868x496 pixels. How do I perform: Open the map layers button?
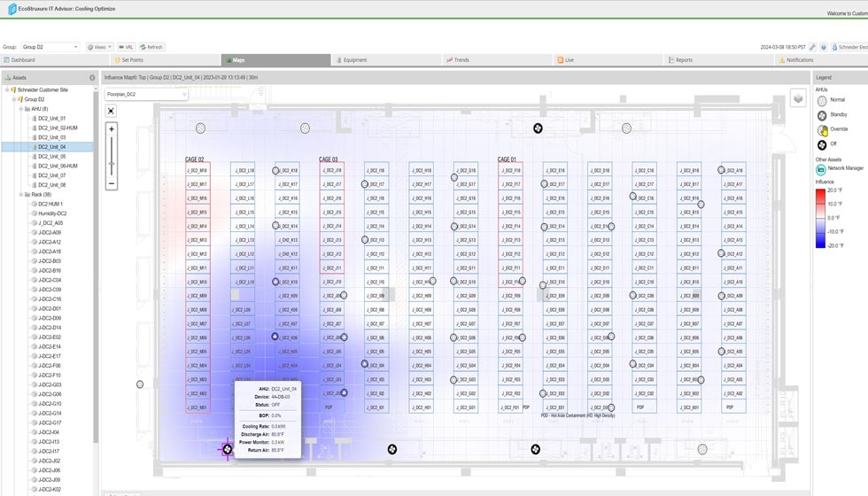(x=798, y=99)
